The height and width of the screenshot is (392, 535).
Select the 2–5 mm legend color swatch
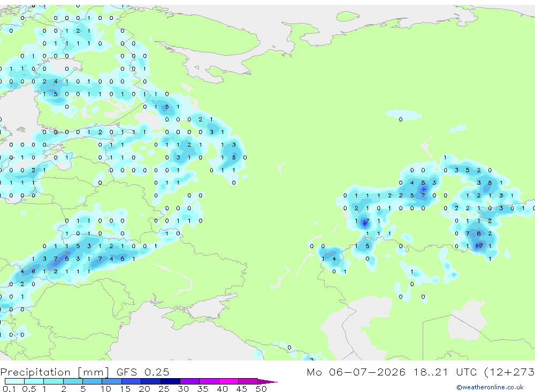73,381
